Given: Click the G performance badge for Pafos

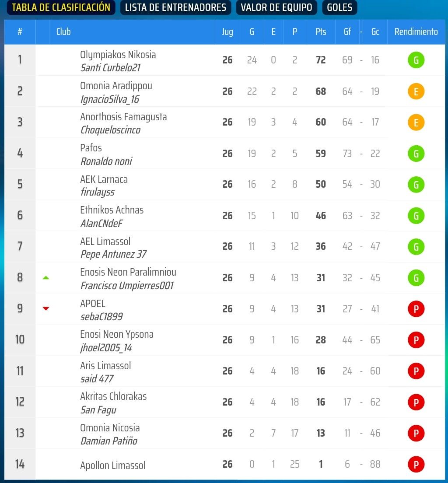Looking at the screenshot, I should pyautogui.click(x=416, y=153).
